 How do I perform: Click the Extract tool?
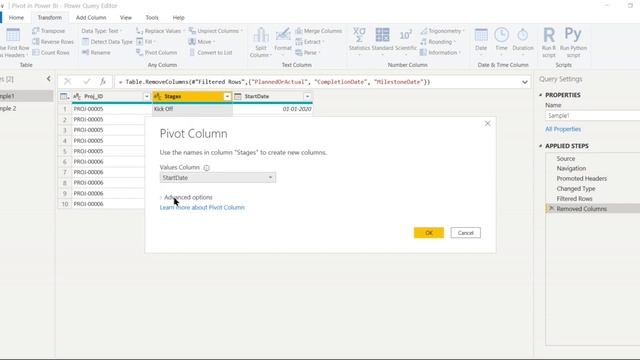pyautogui.click(x=309, y=42)
